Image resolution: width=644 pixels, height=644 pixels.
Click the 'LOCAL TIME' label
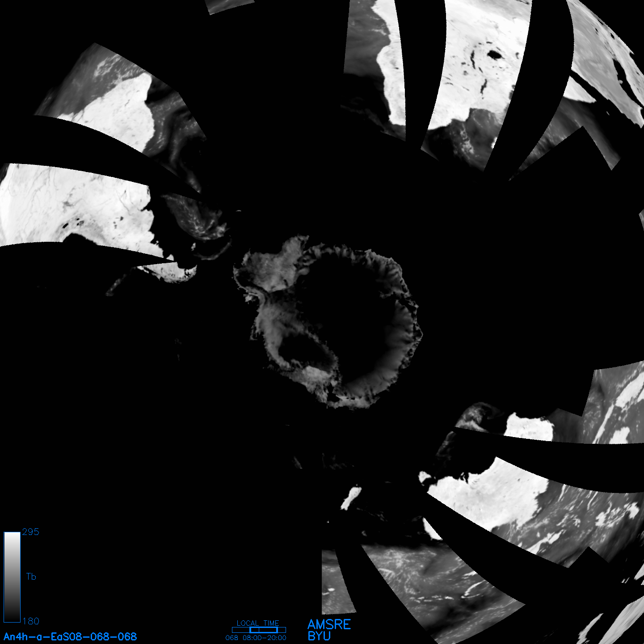(258, 623)
